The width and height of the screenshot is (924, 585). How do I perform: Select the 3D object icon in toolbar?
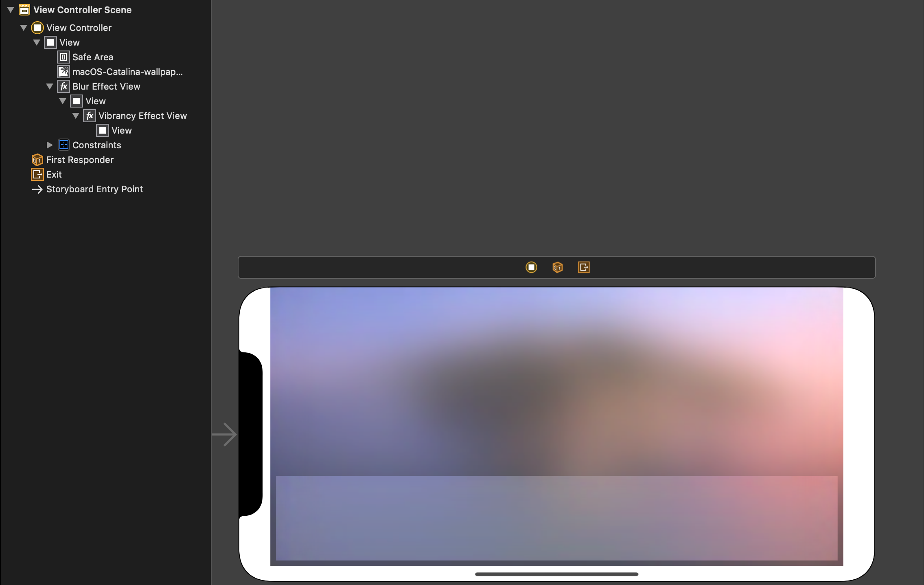click(x=558, y=267)
